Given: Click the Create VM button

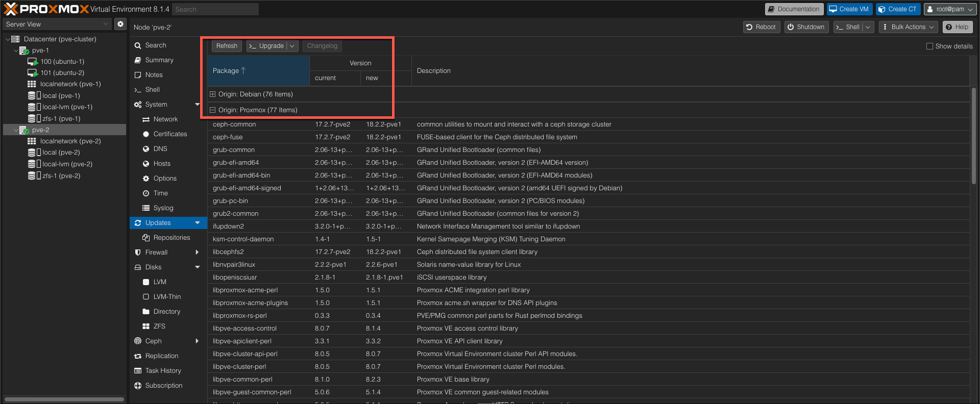Looking at the screenshot, I should [849, 9].
